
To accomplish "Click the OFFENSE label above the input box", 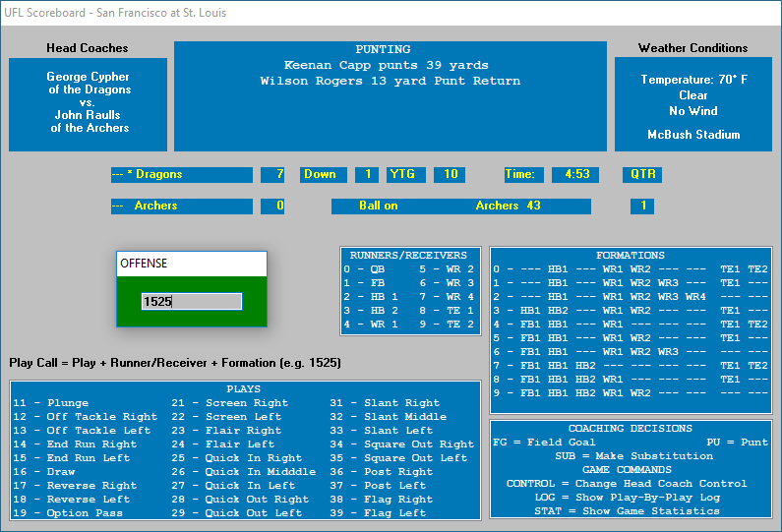I will coord(145,264).
